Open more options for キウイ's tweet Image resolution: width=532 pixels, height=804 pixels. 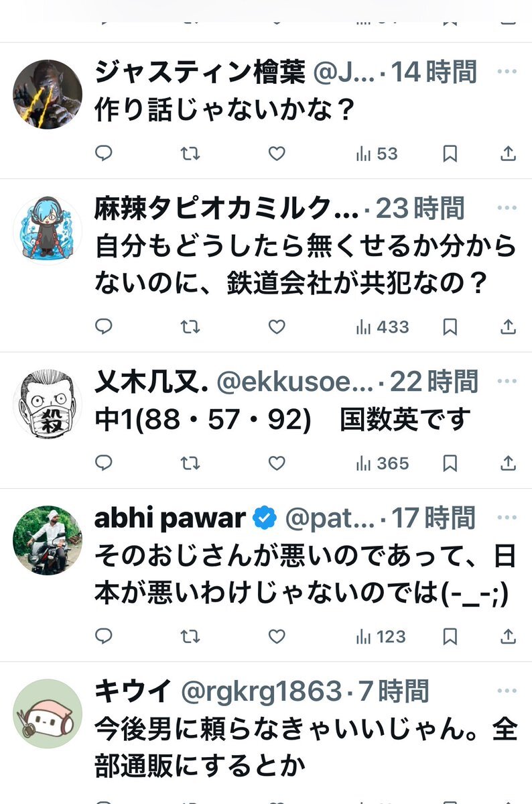(509, 691)
